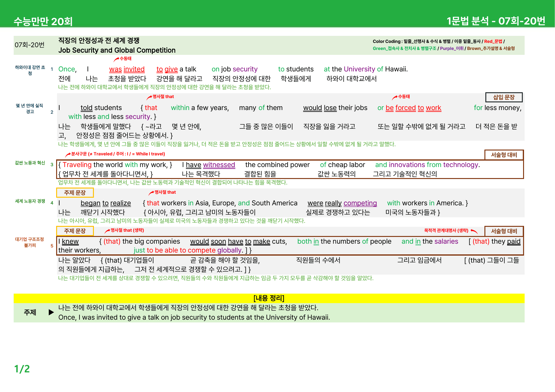Click the '목적격 관계대명사 (생략)' annotation
555x392 pixels.
pyautogui.click(x=446, y=230)
